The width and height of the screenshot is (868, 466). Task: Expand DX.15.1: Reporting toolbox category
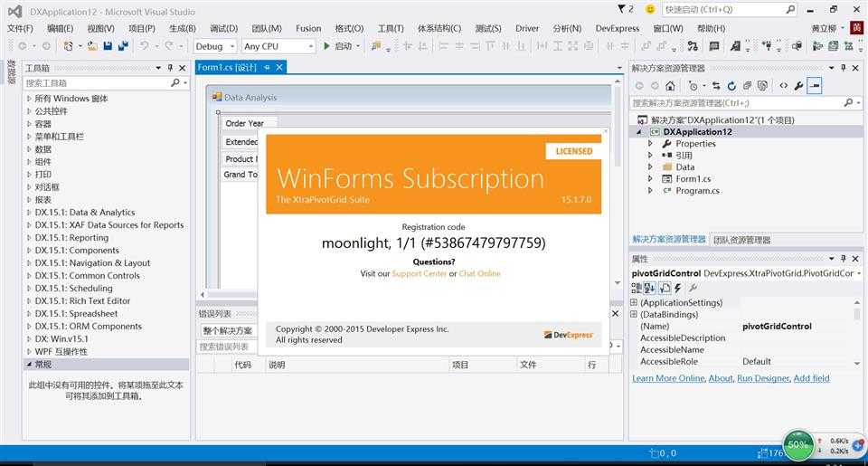point(29,238)
